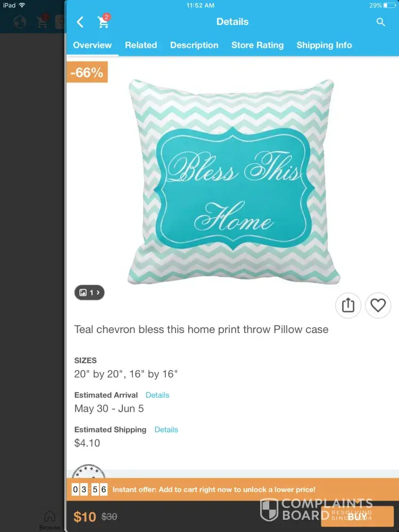The image size is (399, 532).
Task: View the Store Rating tab
Action: (x=257, y=45)
